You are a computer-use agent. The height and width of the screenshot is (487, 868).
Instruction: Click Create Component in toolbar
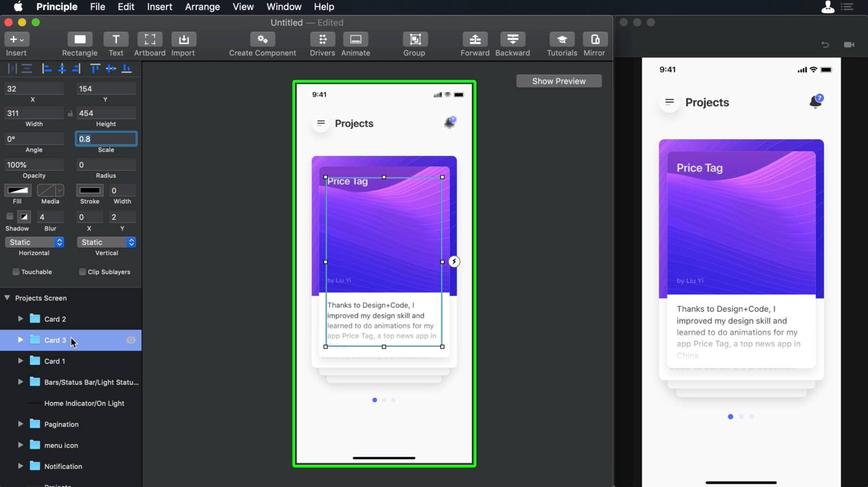(263, 40)
